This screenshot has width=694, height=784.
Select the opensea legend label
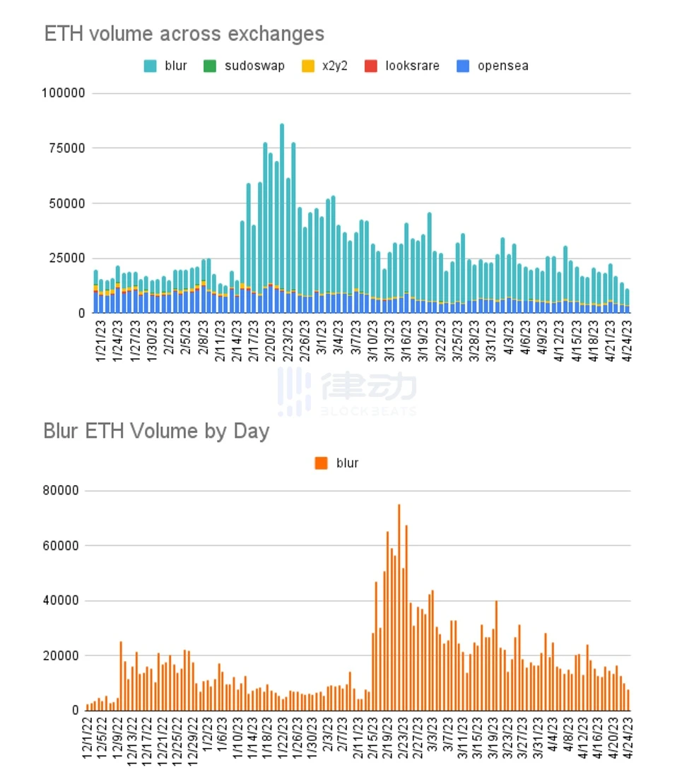[x=503, y=66]
